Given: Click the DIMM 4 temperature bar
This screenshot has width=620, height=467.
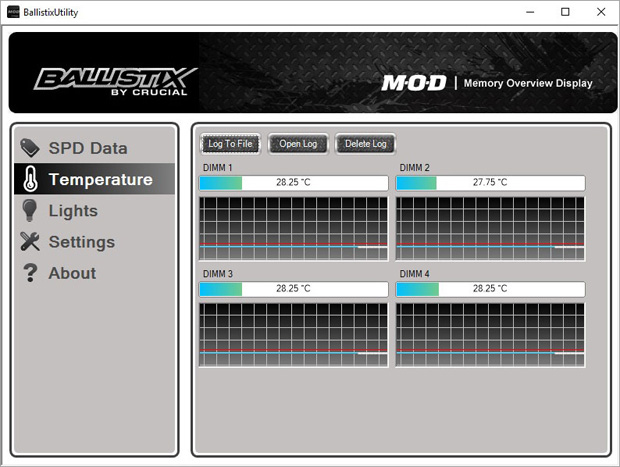Looking at the screenshot, I should pyautogui.click(x=490, y=289).
